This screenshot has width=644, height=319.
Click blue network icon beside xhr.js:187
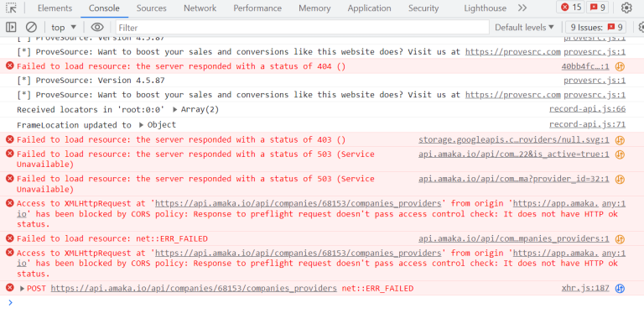coord(620,289)
